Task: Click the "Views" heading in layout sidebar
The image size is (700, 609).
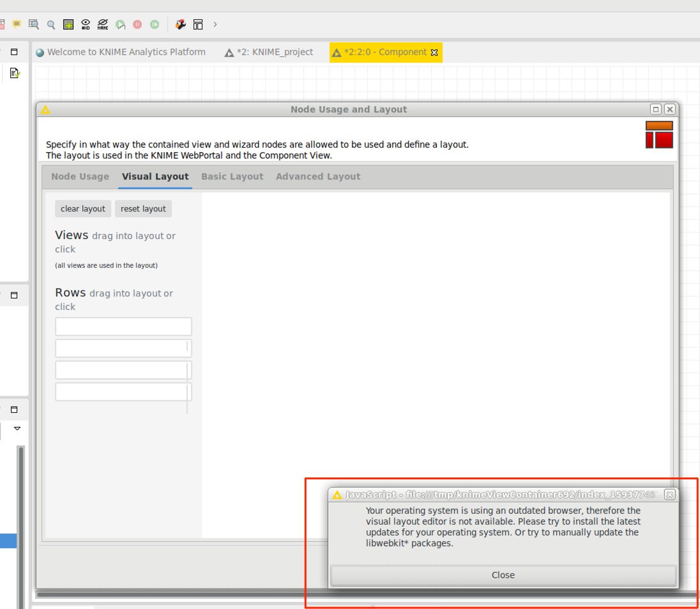Action: pos(72,235)
